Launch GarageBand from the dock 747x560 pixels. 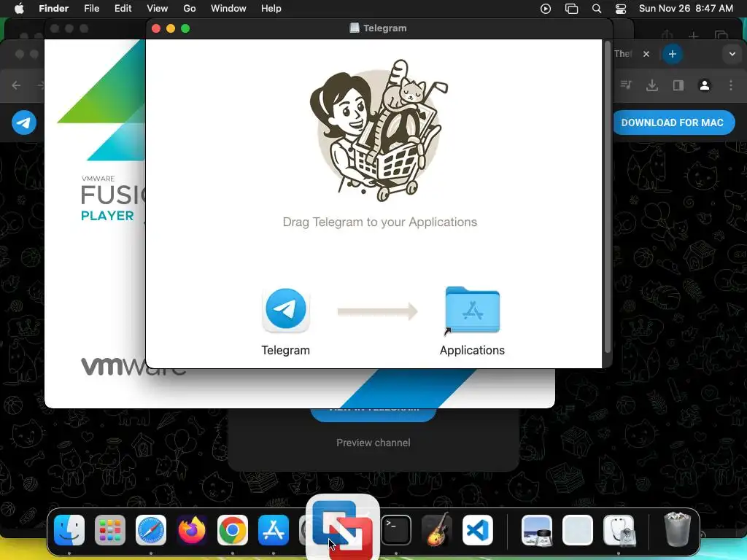click(437, 530)
